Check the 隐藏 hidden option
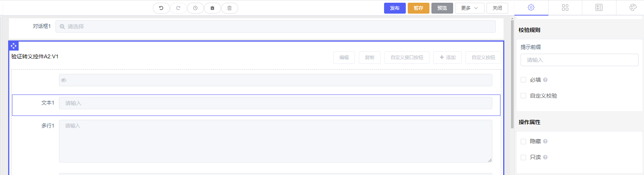This screenshot has height=175, width=644. [523, 142]
